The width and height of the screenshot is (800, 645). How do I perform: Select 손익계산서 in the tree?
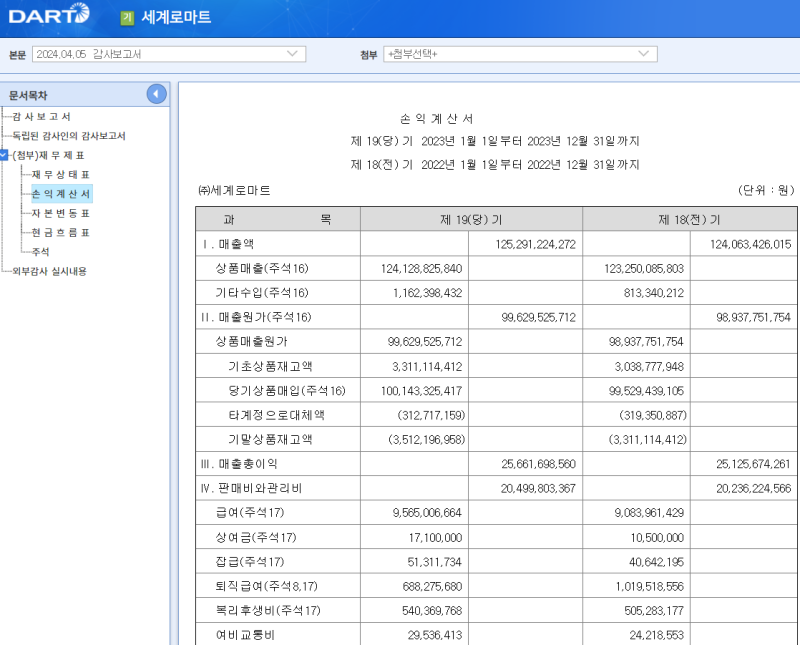61,194
